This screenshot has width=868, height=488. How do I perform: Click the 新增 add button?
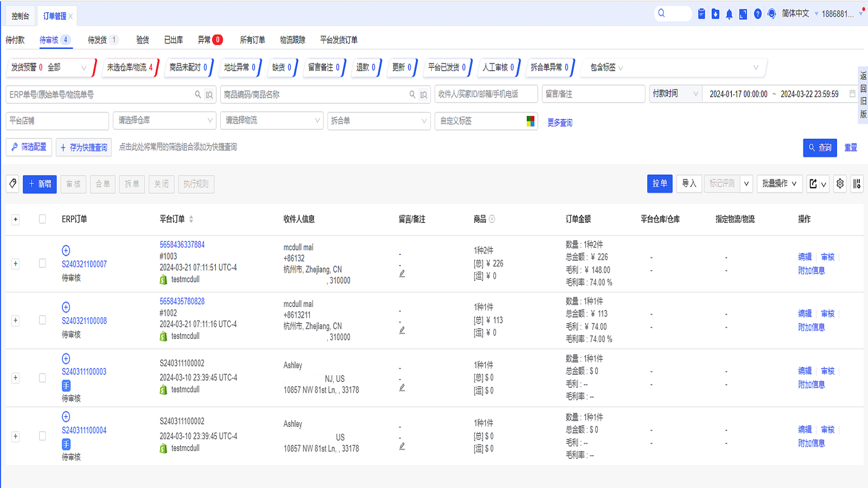coord(40,184)
